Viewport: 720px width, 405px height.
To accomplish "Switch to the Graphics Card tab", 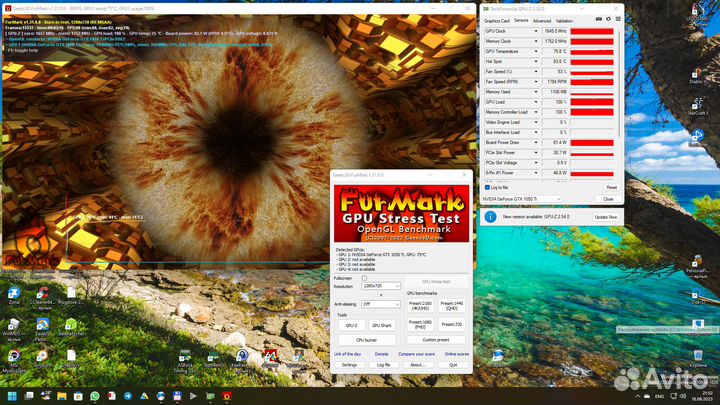I will point(496,21).
